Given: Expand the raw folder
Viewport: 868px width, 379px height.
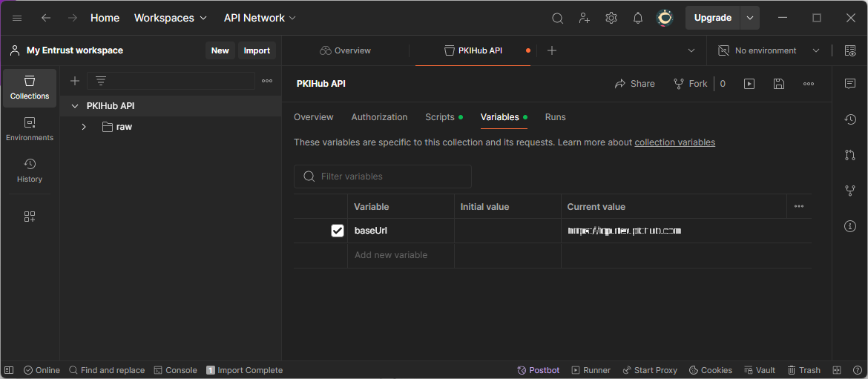Looking at the screenshot, I should tap(84, 127).
